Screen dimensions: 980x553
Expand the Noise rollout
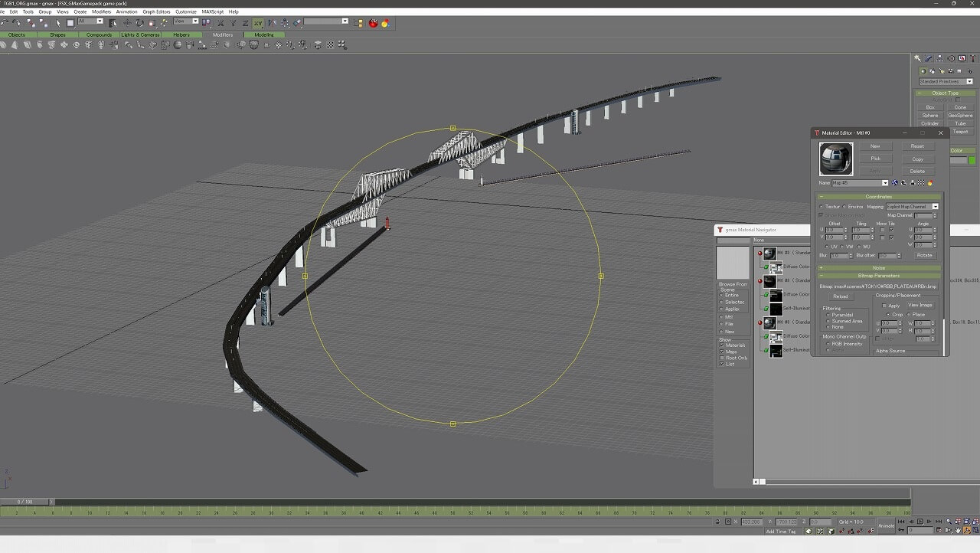click(x=879, y=268)
